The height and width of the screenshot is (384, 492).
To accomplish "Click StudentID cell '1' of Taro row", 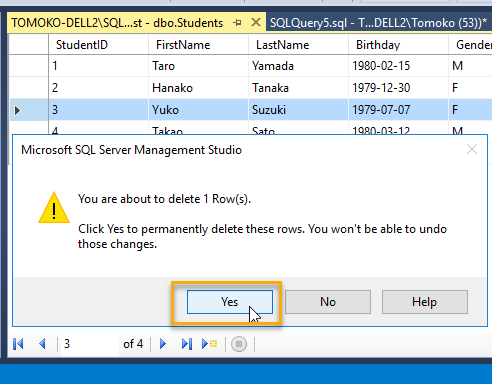I will [x=98, y=66].
